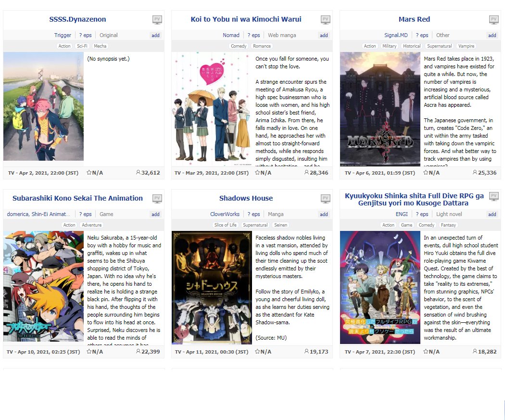505x420 pixels.
Task: Click the air date Apr 11, 2021, 00:30 (JST)
Action: (x=217, y=352)
